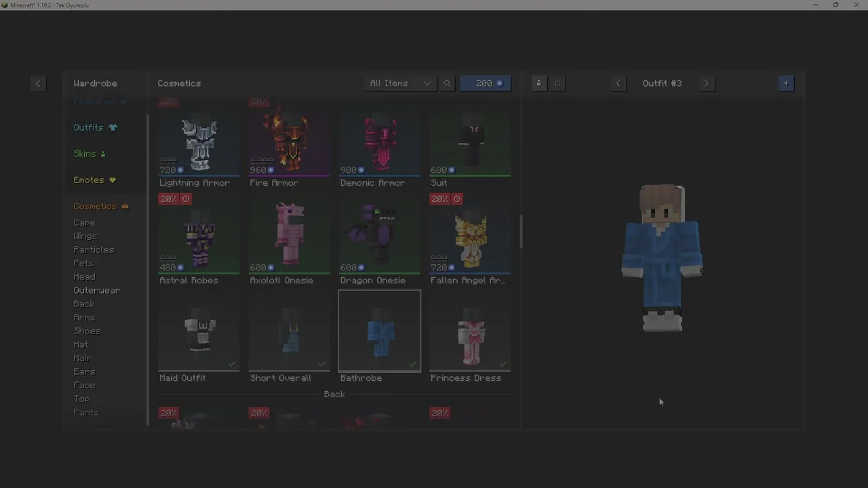Select the Pets category

(x=83, y=263)
